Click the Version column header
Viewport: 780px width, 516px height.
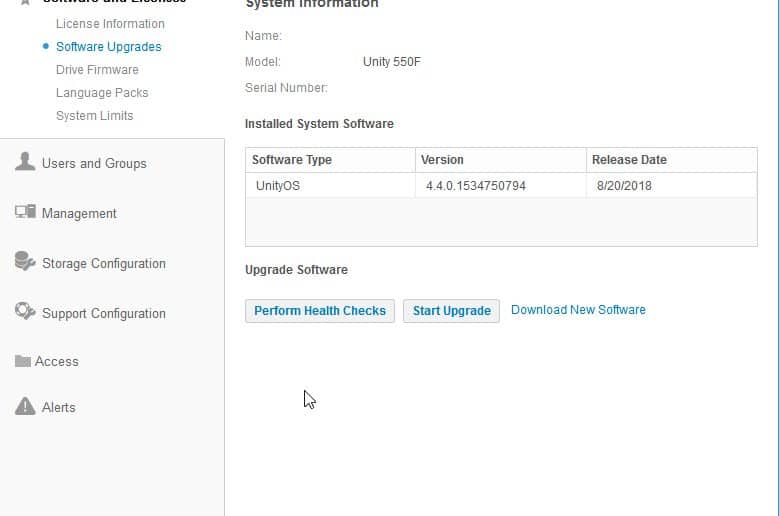tap(501, 160)
